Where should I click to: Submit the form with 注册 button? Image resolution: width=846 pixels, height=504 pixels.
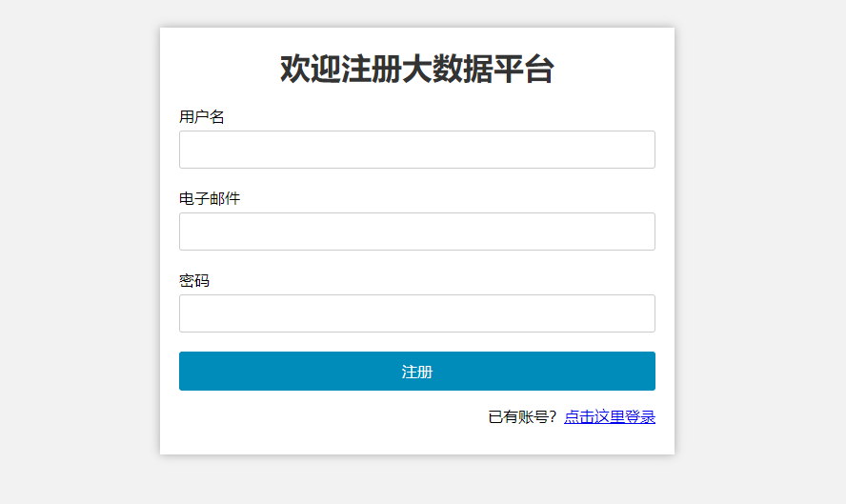point(417,372)
